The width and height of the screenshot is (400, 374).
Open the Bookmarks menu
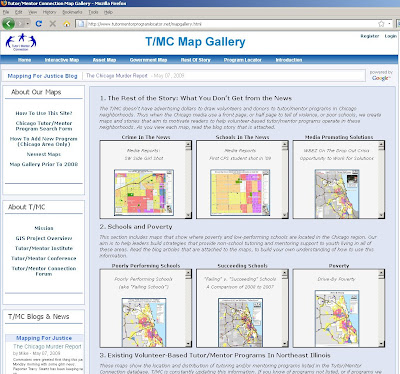(x=72, y=12)
